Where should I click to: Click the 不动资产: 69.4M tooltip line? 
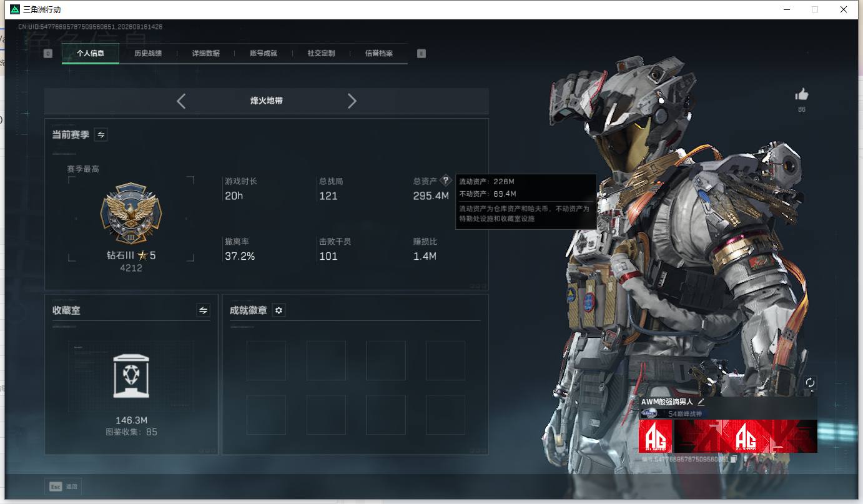tap(488, 194)
